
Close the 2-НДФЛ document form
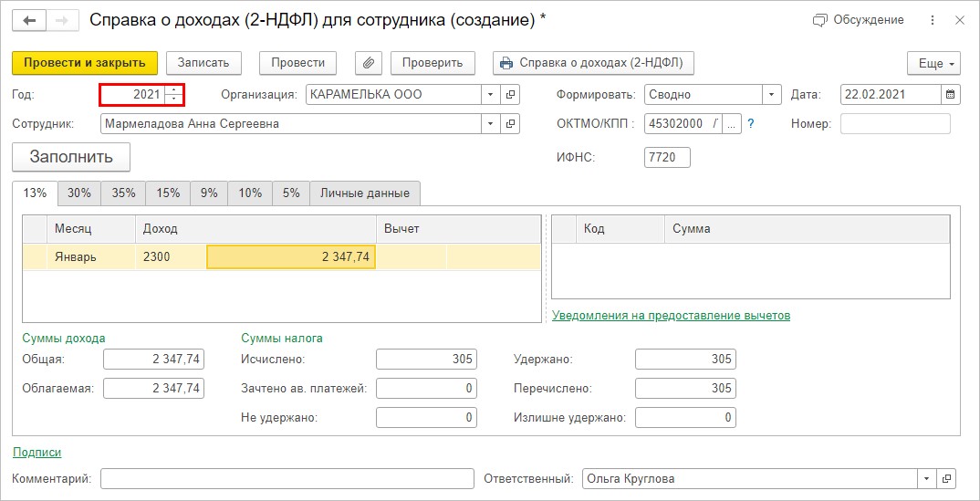click(960, 21)
